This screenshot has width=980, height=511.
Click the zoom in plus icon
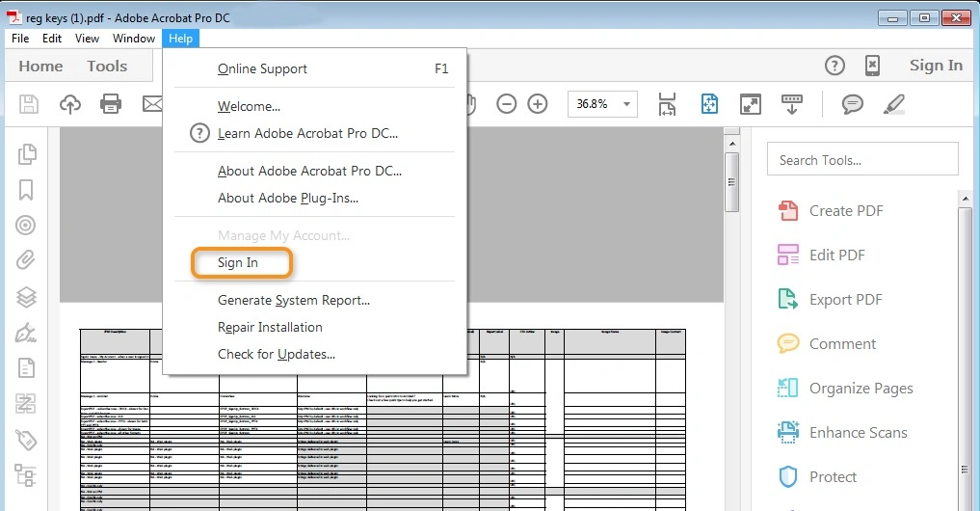pyautogui.click(x=538, y=104)
